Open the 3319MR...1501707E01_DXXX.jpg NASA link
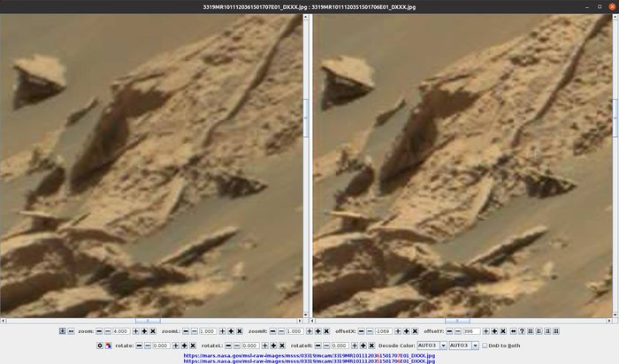Viewport: 619px width, 364px height. point(309,355)
